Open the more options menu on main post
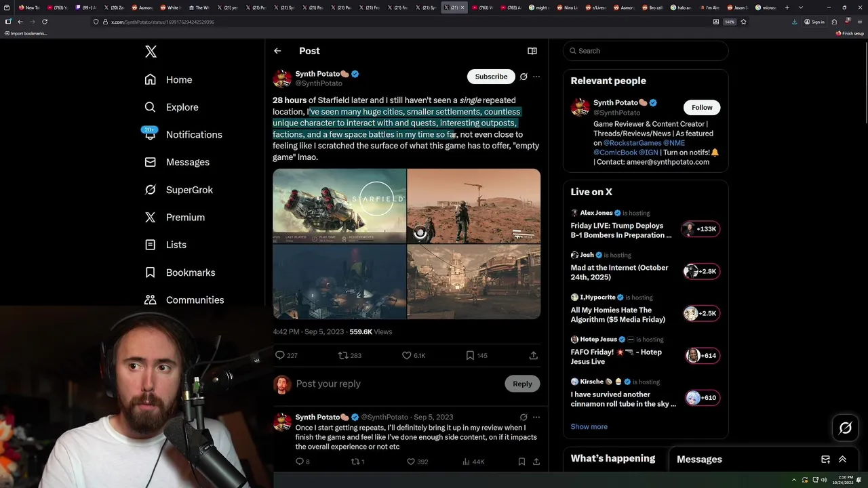The image size is (868, 488). tap(536, 77)
